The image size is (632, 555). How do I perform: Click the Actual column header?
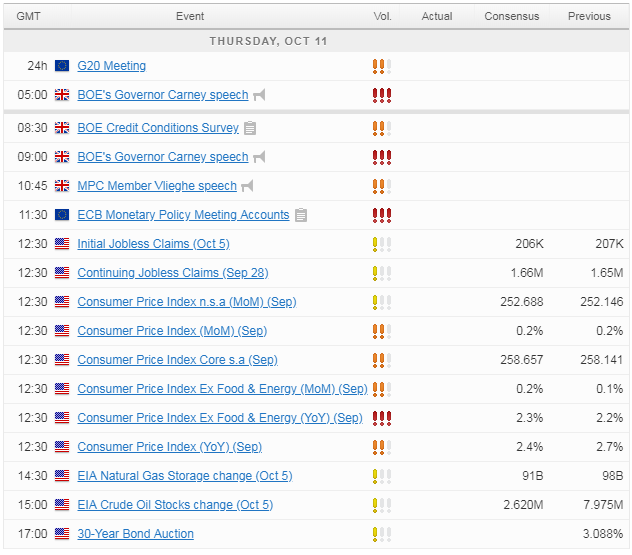(x=437, y=16)
